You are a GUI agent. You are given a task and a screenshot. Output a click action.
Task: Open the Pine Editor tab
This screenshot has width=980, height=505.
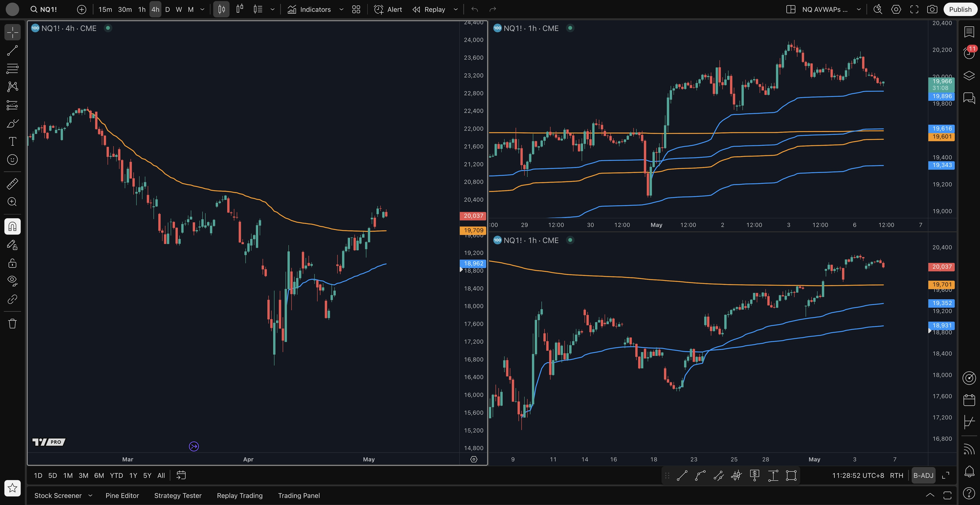click(122, 496)
